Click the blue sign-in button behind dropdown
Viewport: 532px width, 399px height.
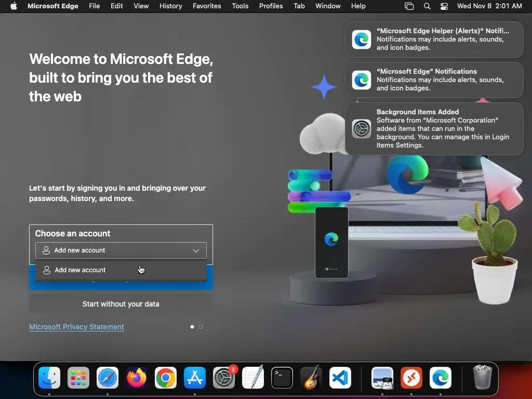(x=121, y=285)
